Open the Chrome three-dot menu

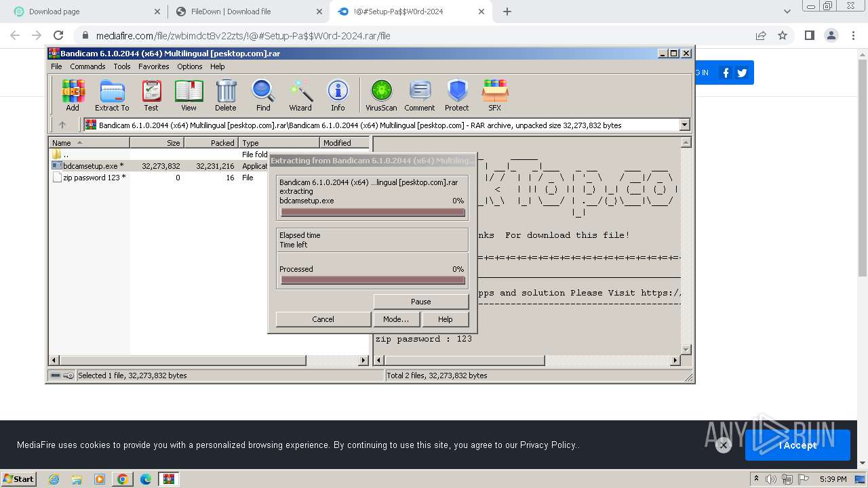tap(853, 36)
